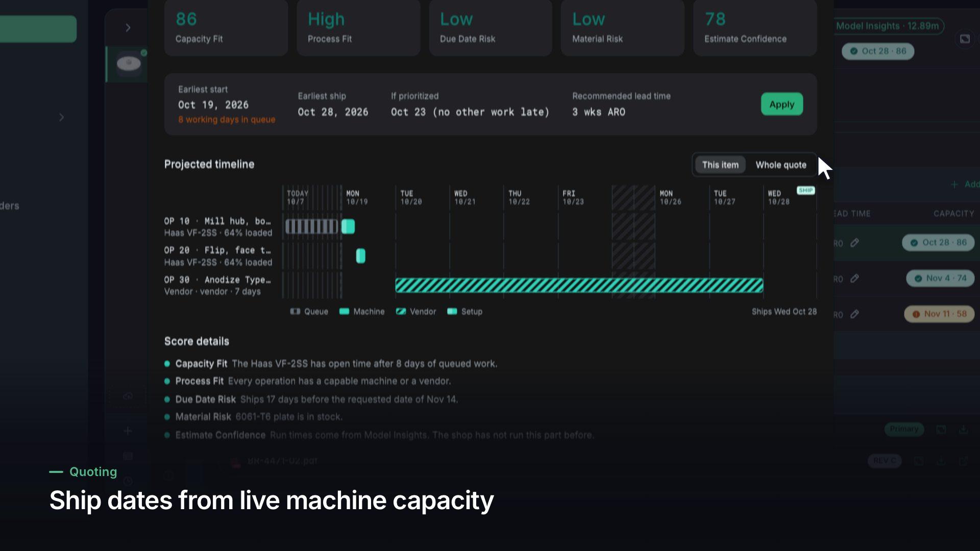This screenshot has height=551, width=980.
Task: Select Nov 11 · 58 capacity pill
Action: [939, 314]
